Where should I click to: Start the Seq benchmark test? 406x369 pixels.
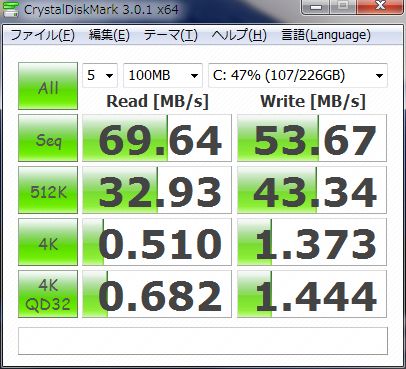tap(48, 138)
